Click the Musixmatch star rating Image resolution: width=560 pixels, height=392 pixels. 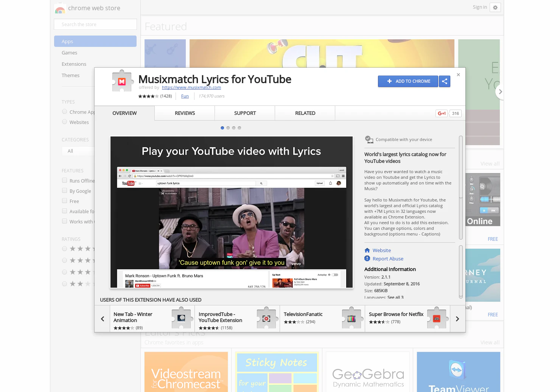pos(148,96)
